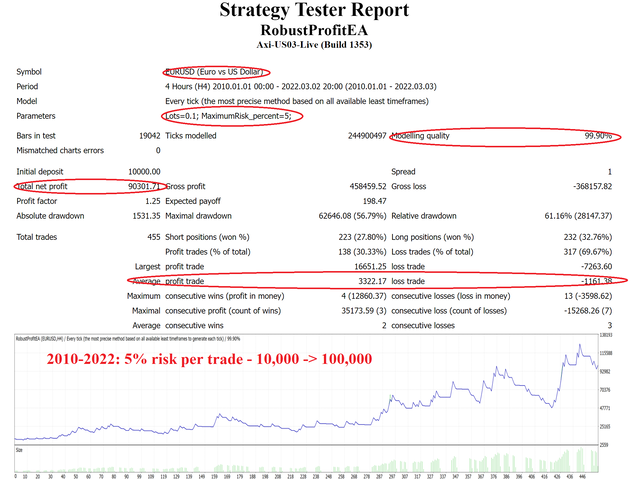Select Profit trades value 138 (30.33%)
The width and height of the screenshot is (640, 480).
coord(362,251)
